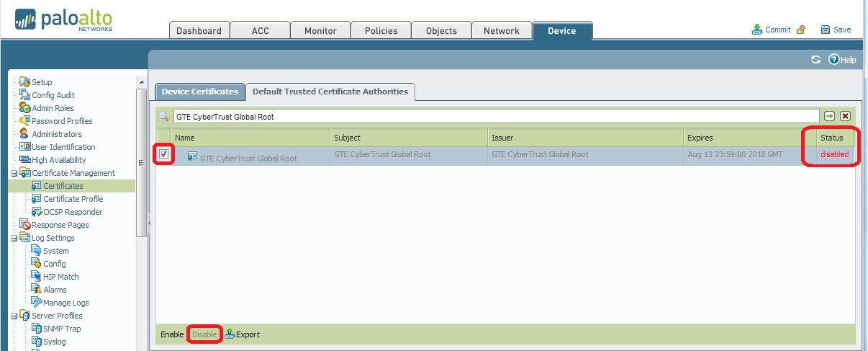The width and height of the screenshot is (868, 351).
Task: Click the Enable button
Action: click(x=172, y=334)
